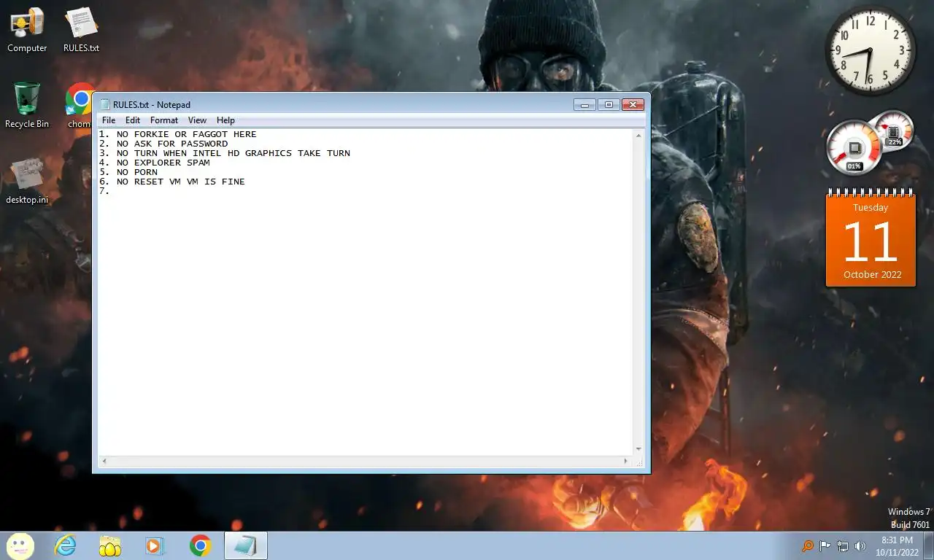Click the vertical scrollbar up arrow
This screenshot has height=560, width=934.
(639, 136)
